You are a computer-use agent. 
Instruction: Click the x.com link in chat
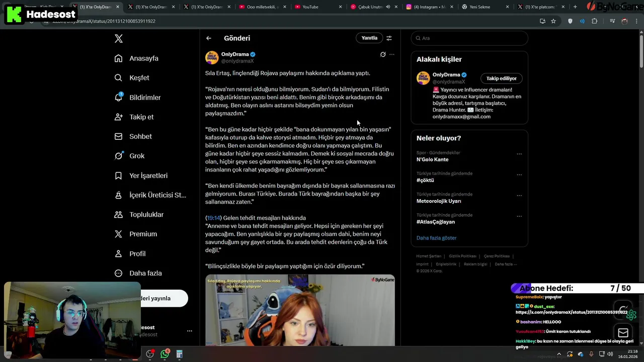point(572,312)
